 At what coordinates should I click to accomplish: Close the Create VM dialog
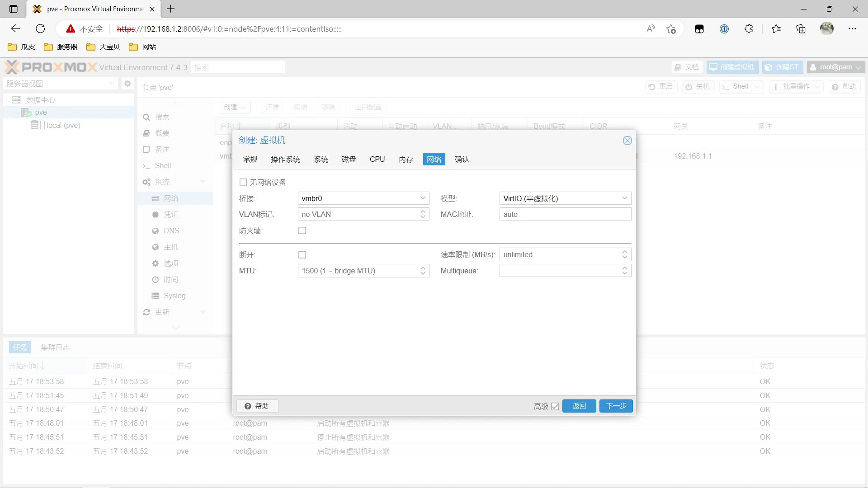(627, 141)
